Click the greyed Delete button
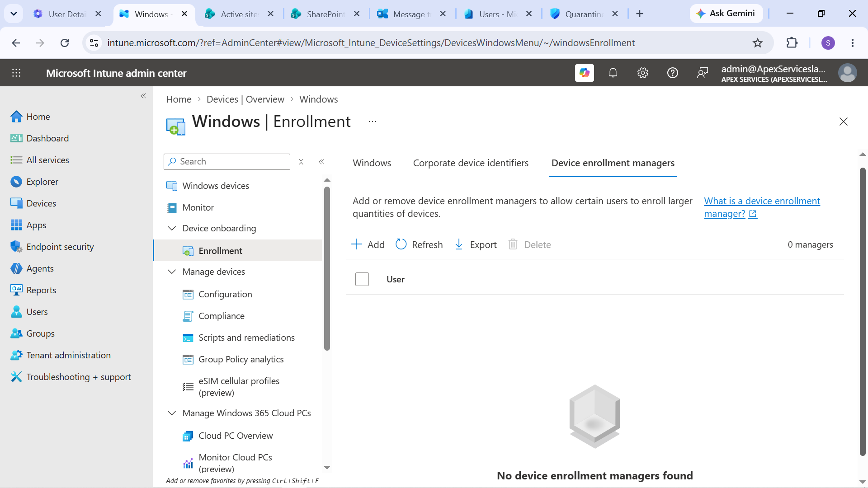Image resolution: width=868 pixels, height=488 pixels. pos(530,244)
